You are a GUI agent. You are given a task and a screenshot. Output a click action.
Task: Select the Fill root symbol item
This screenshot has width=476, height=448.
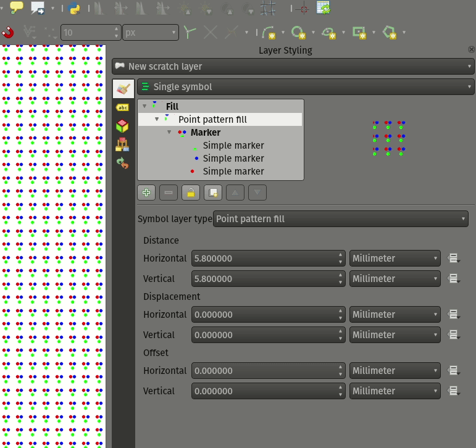point(172,106)
